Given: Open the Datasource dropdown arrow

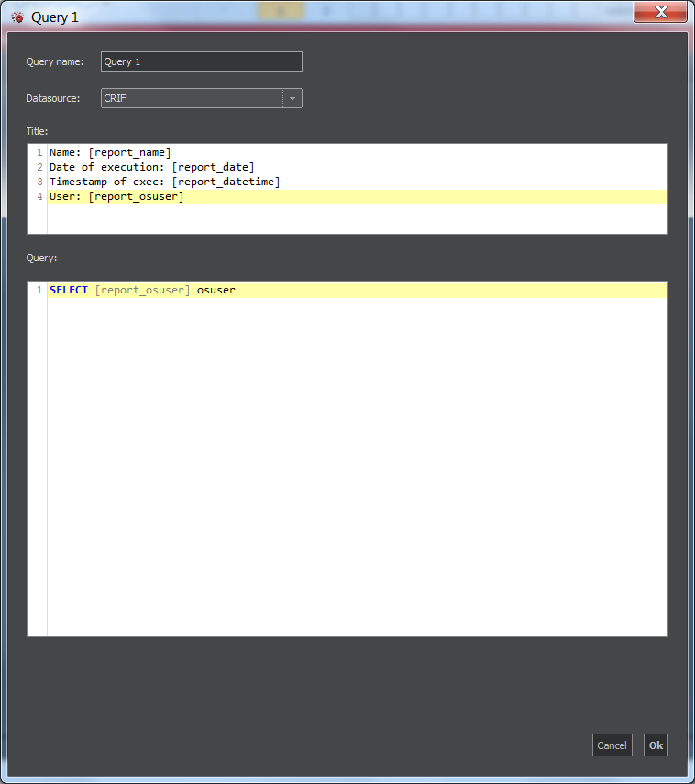Looking at the screenshot, I should [292, 98].
